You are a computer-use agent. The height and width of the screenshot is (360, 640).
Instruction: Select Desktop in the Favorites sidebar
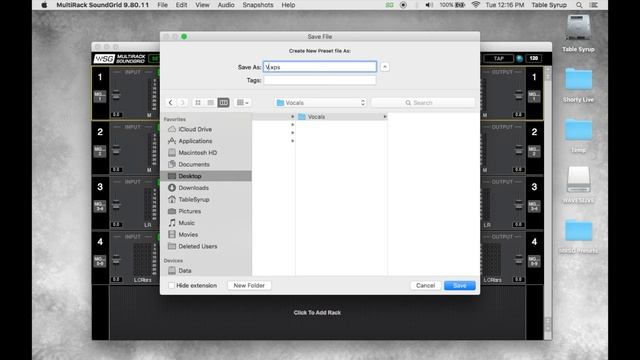[207, 176]
